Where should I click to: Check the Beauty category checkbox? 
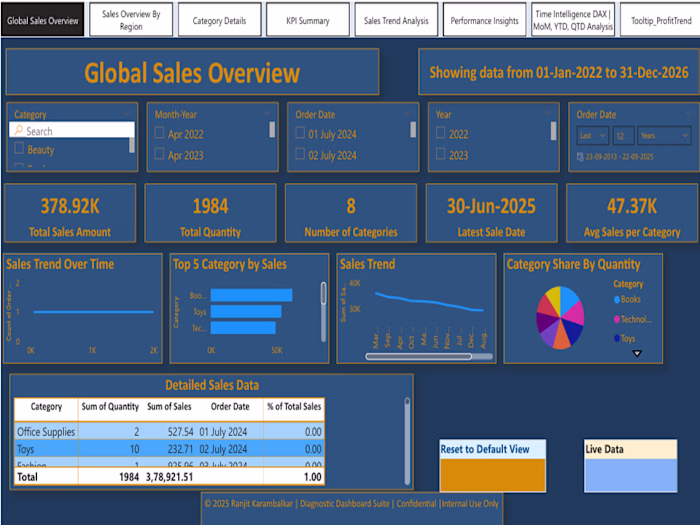click(19, 148)
